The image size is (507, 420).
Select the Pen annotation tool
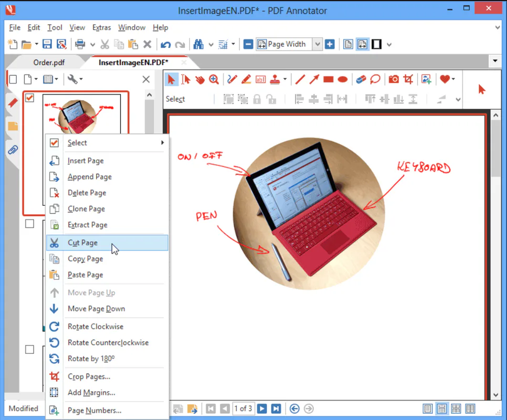point(233,79)
